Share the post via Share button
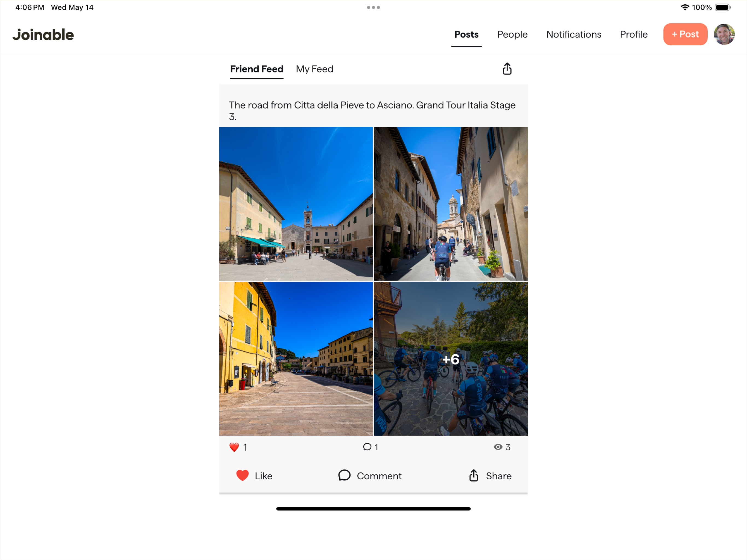747x560 pixels. coord(490,476)
